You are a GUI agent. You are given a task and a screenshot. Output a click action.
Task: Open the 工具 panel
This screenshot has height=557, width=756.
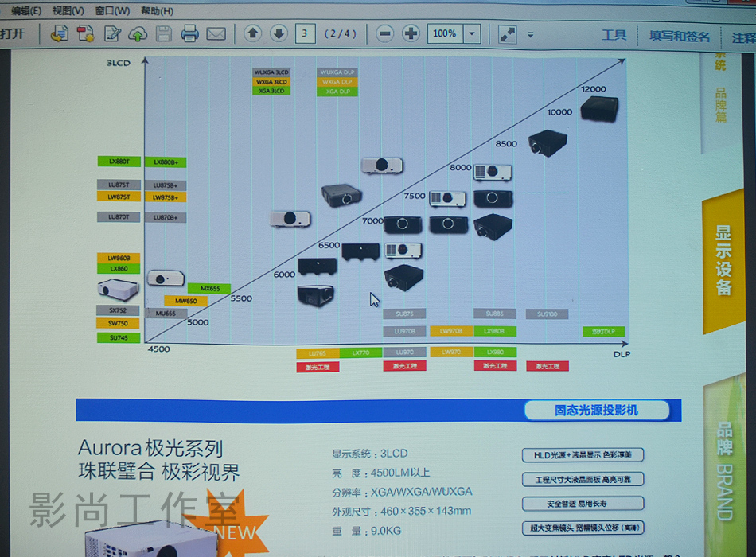click(x=614, y=35)
